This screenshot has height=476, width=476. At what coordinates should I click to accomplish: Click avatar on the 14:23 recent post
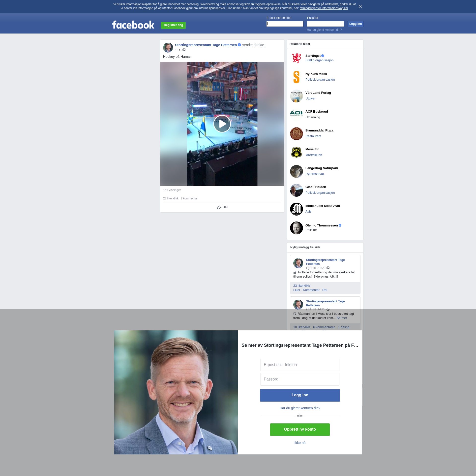(x=298, y=305)
